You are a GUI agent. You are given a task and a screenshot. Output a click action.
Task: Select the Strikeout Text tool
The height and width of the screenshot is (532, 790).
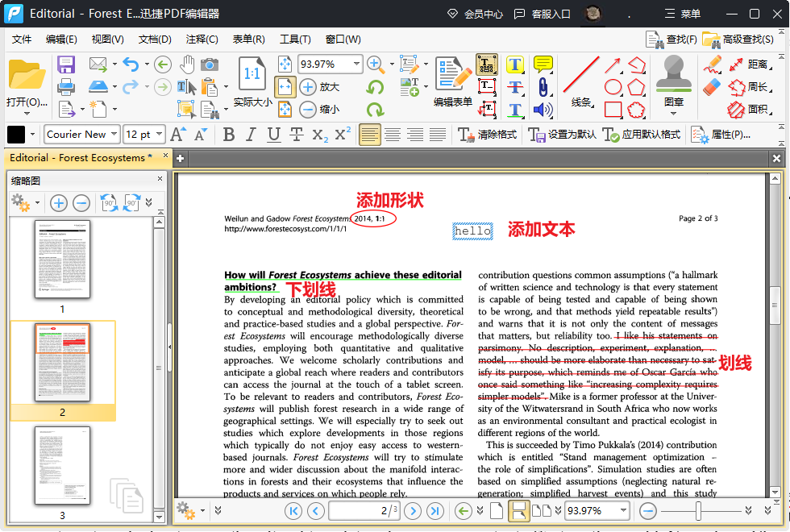point(514,87)
